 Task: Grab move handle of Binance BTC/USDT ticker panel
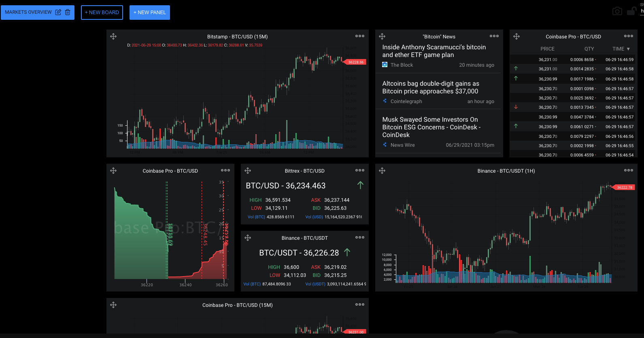coord(248,238)
